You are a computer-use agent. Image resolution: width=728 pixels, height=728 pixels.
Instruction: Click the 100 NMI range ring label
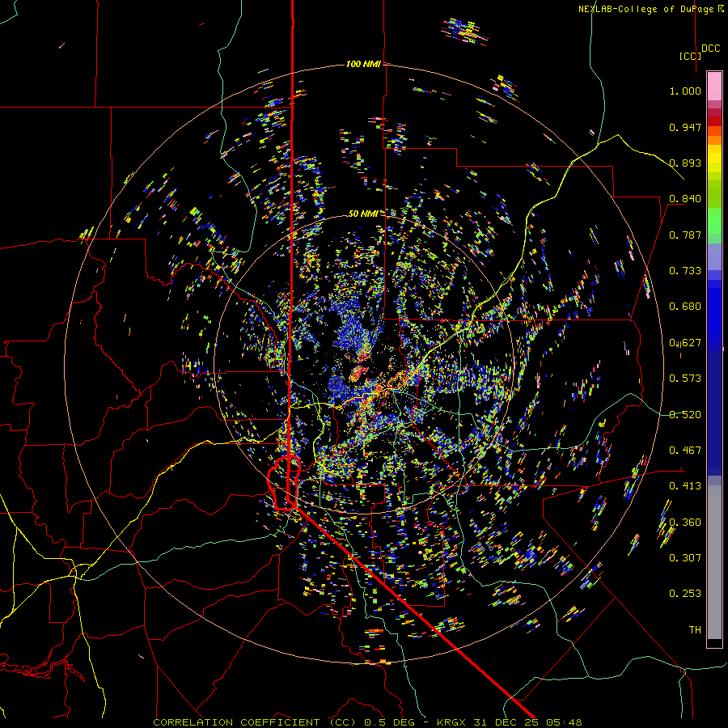click(363, 64)
